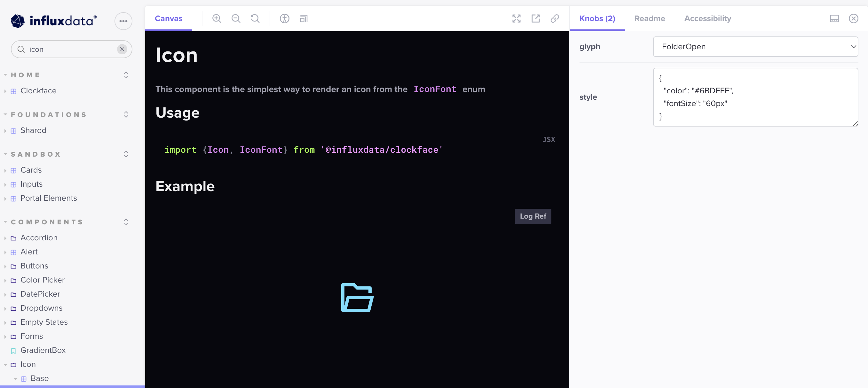
Task: Zoom in on the canvas
Action: (217, 19)
